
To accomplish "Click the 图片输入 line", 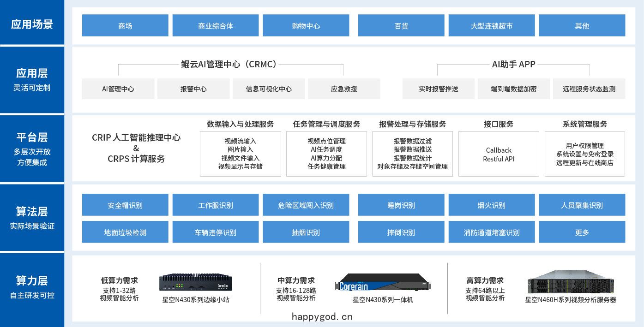I will click(x=241, y=149).
